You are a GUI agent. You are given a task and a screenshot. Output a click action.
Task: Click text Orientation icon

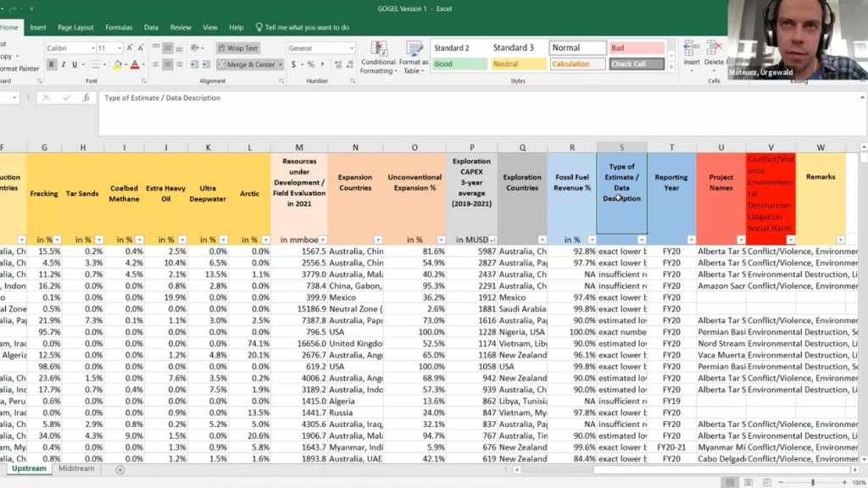tap(195, 48)
